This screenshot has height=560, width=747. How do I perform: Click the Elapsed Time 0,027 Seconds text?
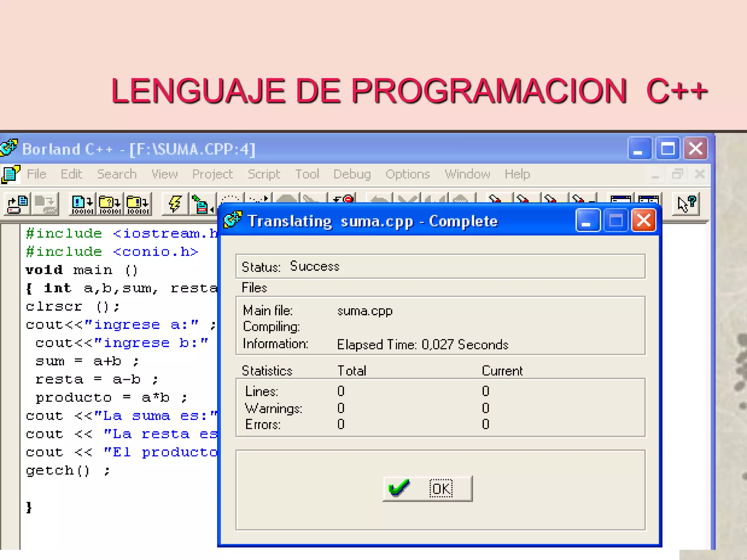(422, 345)
